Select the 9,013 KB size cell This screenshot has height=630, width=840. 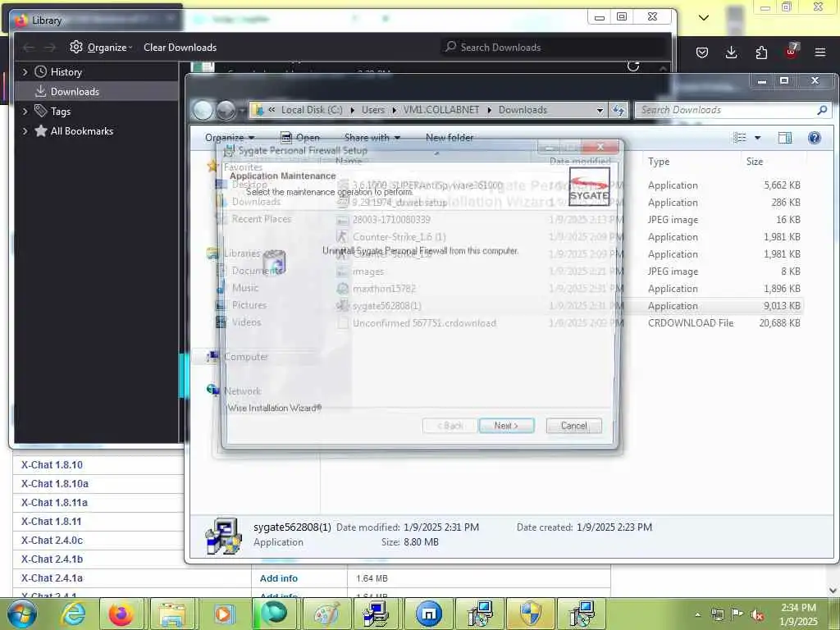(x=782, y=306)
